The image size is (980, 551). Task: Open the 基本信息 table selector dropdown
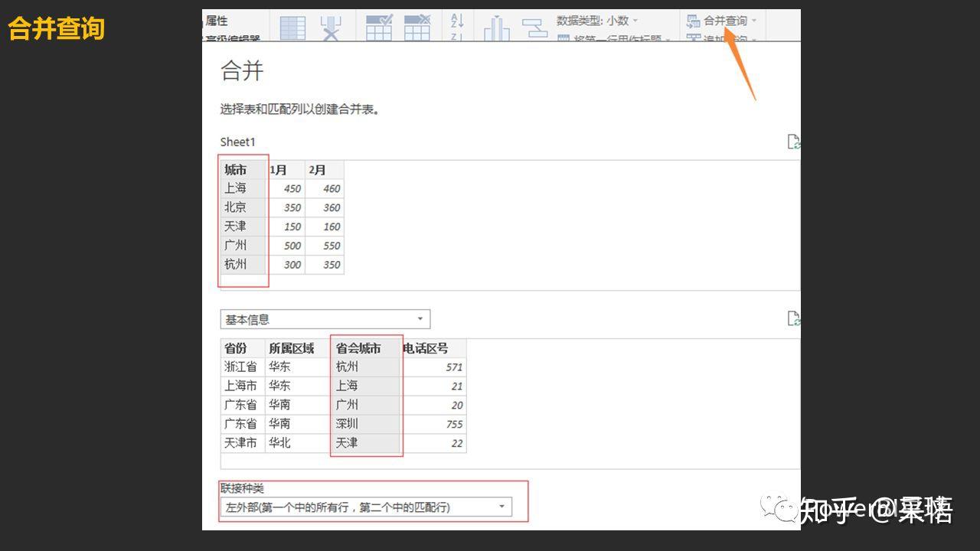pyautogui.click(x=420, y=318)
